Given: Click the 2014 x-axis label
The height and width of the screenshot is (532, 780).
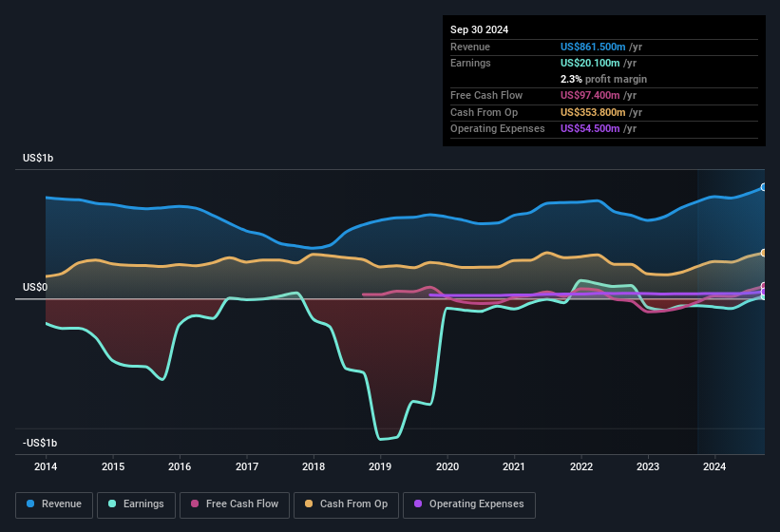Looking at the screenshot, I should 46,466.
